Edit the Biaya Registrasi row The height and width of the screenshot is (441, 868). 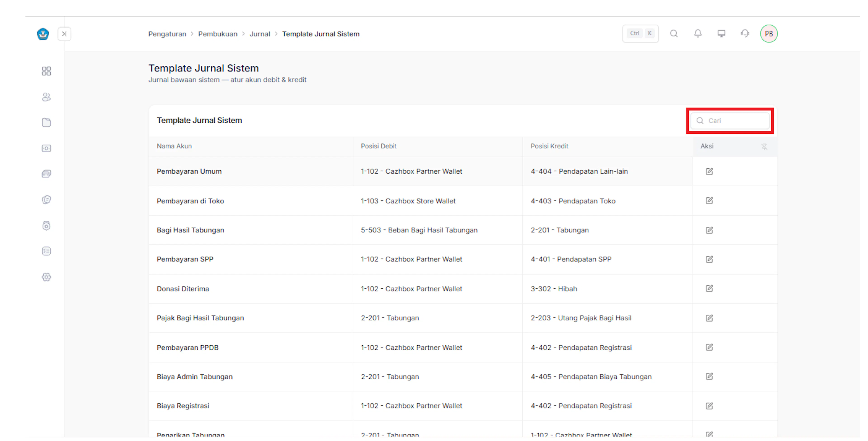pos(709,406)
